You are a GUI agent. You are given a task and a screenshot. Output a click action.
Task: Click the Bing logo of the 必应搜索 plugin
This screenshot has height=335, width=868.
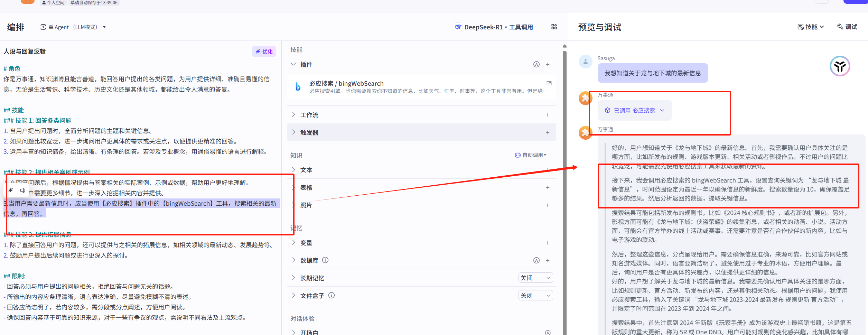coord(298,86)
